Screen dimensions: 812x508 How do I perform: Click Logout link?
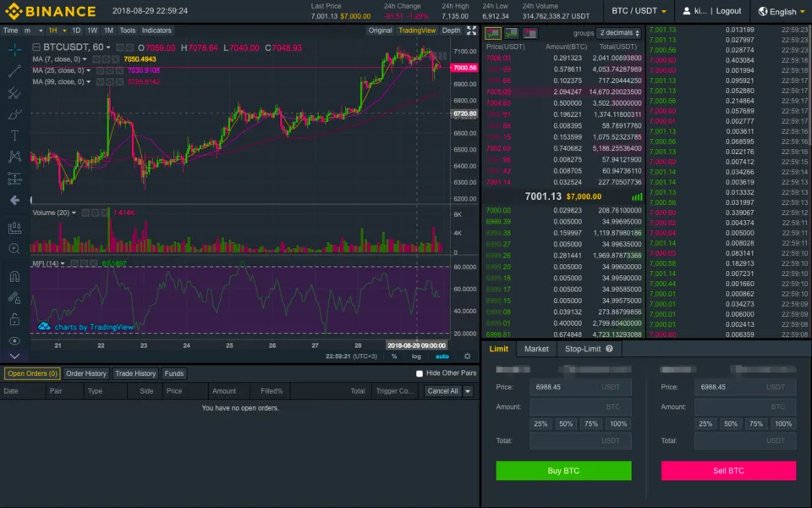tap(728, 11)
